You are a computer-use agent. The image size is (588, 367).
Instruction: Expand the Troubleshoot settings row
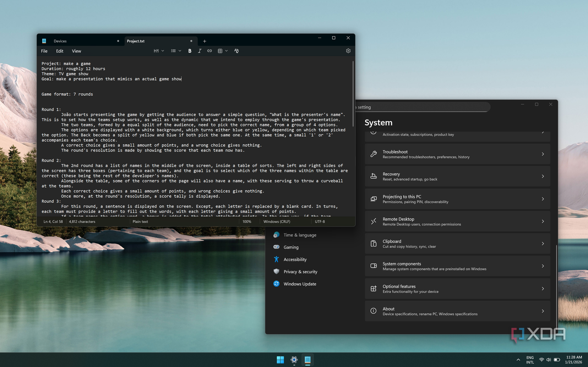[457, 154]
